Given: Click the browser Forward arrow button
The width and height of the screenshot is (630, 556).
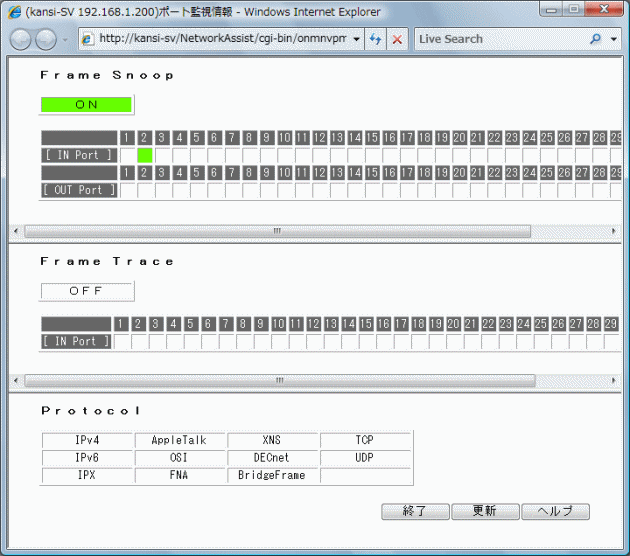Looking at the screenshot, I should click(x=46, y=39).
